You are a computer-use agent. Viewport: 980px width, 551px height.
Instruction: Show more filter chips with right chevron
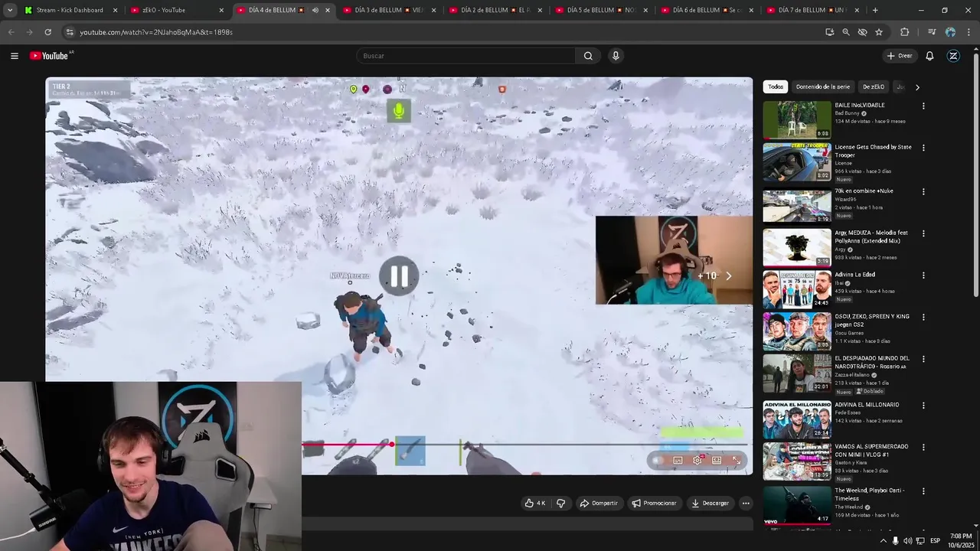(x=917, y=87)
